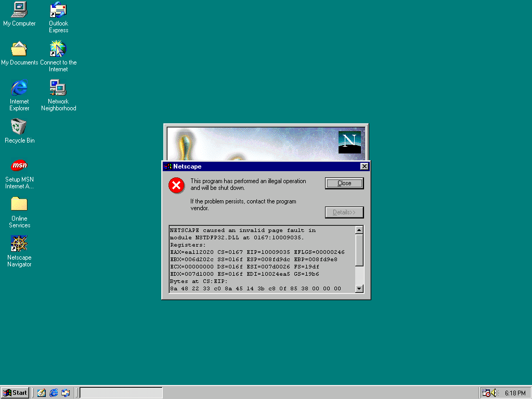Select the Outlook Express desktop shortcut
532x399 pixels.
[x=58, y=17]
